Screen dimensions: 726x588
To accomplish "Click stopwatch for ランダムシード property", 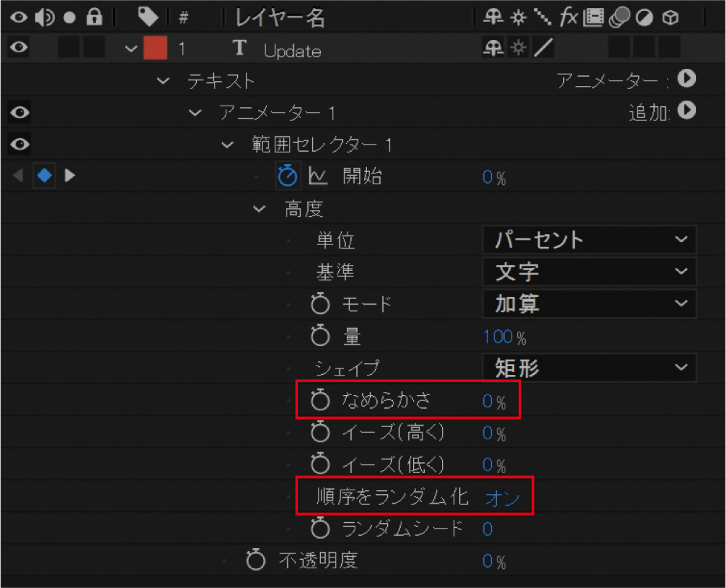I will (320, 528).
